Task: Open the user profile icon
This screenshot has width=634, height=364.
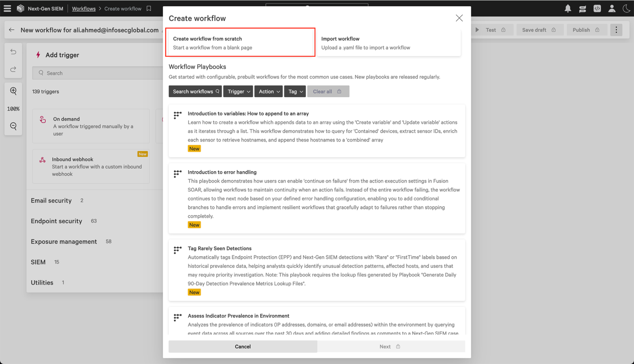Action: [611, 8]
